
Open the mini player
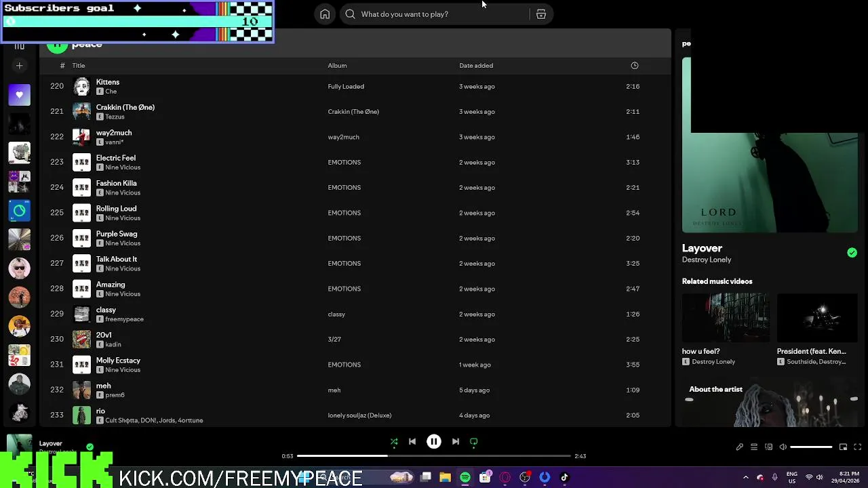point(844,447)
